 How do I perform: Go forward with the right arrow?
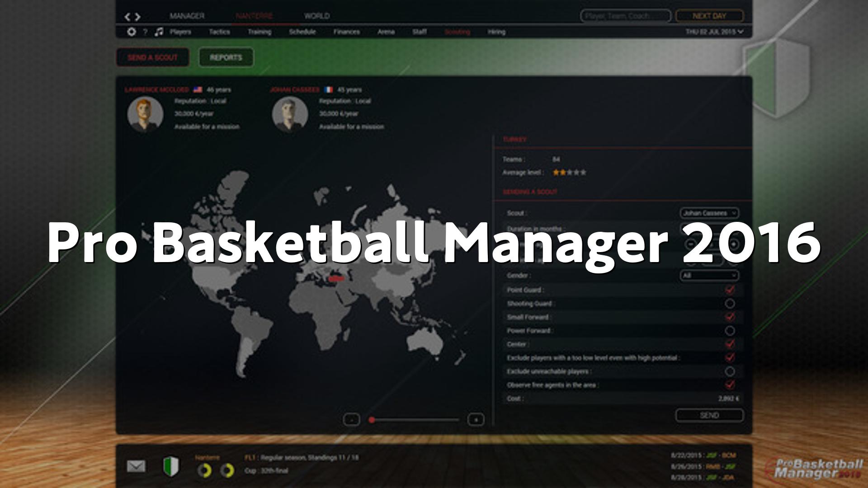[137, 17]
